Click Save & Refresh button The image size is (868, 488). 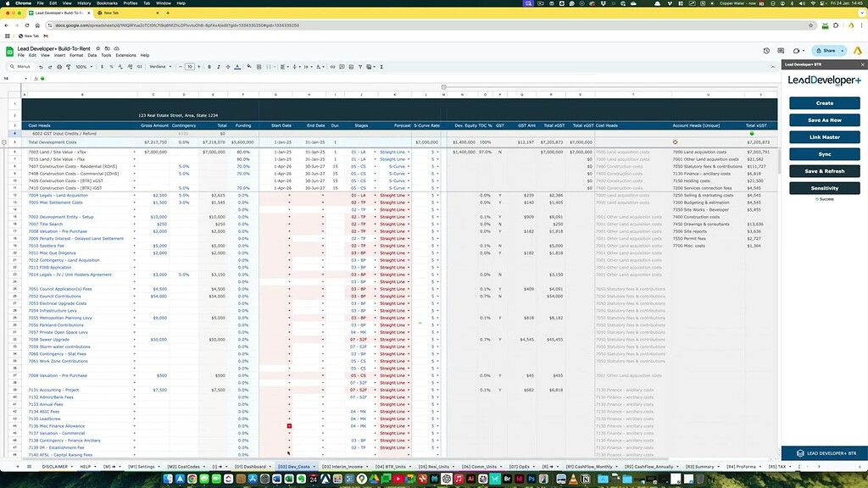click(x=824, y=171)
